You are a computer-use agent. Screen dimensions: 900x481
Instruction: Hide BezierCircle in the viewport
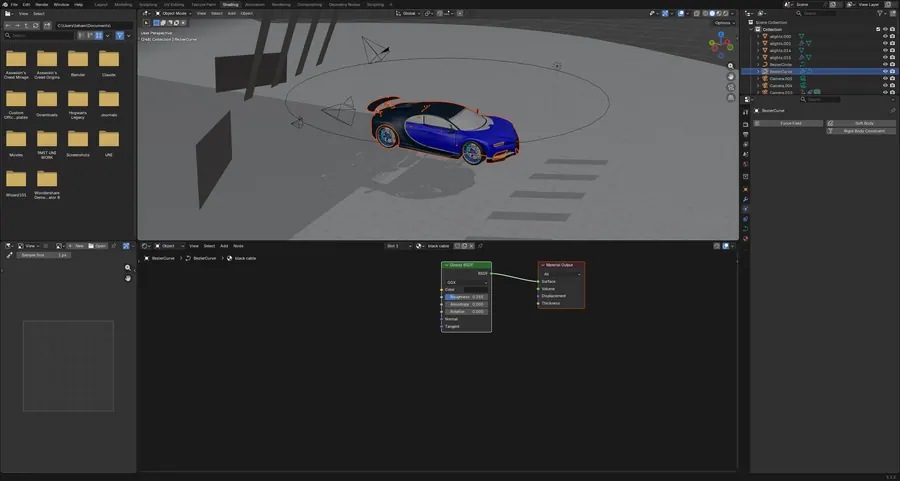point(885,64)
